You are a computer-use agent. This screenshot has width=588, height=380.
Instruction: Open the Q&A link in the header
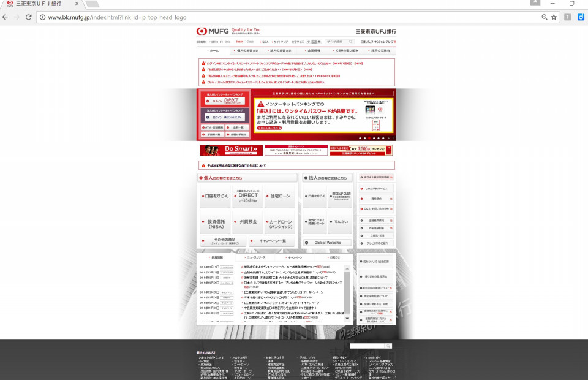[265, 42]
